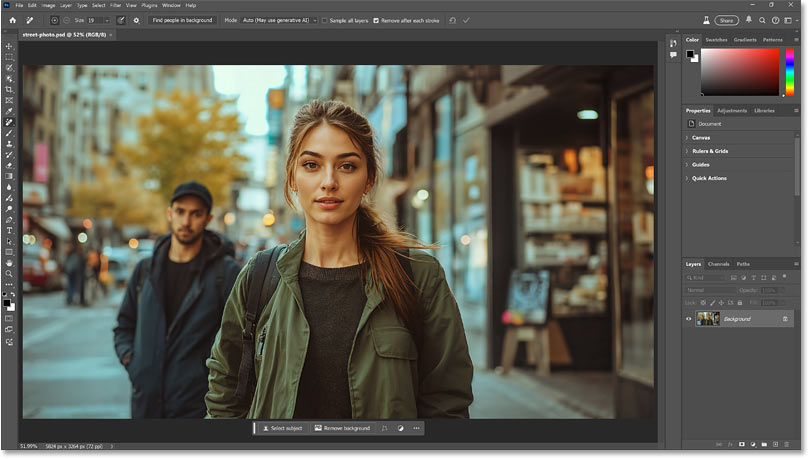The height and width of the screenshot is (459, 809).
Task: Click the reset stroke undo arrow icon
Action: (452, 21)
